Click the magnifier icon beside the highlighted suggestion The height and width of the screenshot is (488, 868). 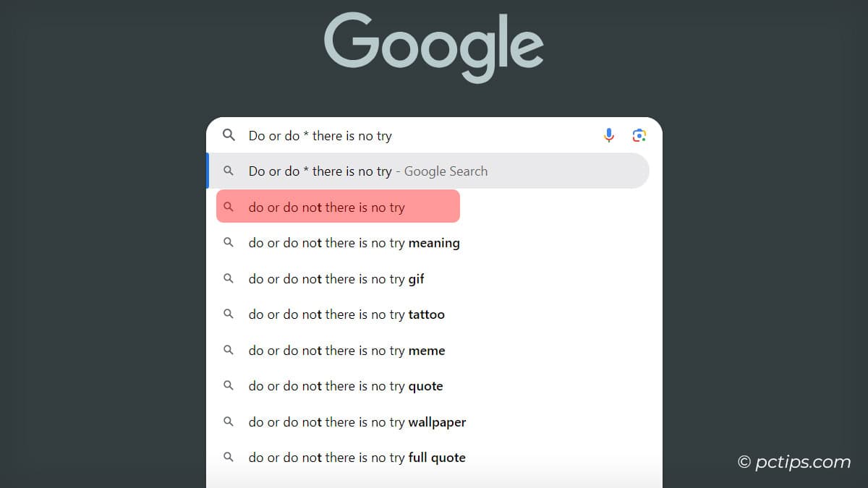click(229, 206)
